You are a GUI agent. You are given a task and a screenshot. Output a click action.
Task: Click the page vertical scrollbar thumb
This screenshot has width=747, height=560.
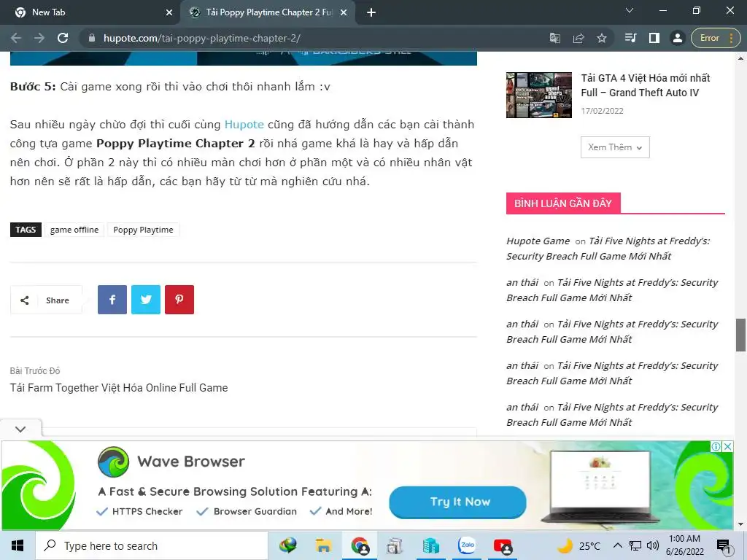(740, 335)
